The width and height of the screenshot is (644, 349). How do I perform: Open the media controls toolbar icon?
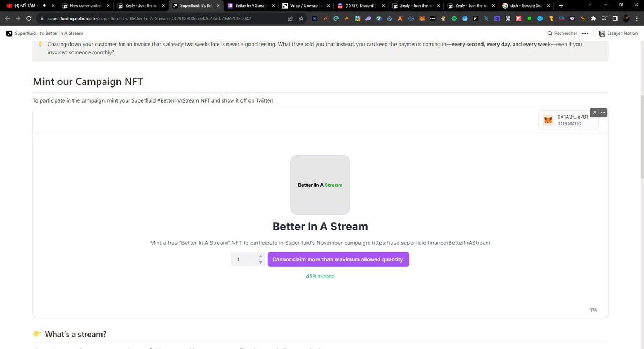pyautogui.click(x=604, y=18)
